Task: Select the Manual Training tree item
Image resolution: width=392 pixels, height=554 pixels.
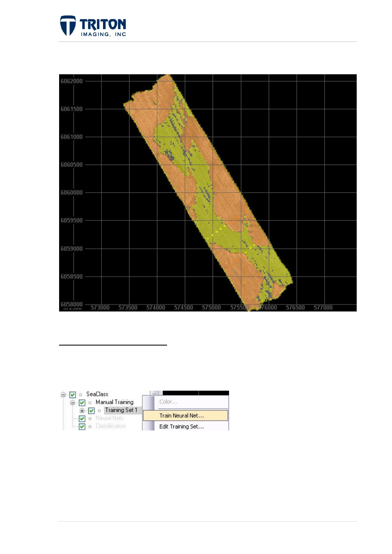Action: [x=115, y=402]
